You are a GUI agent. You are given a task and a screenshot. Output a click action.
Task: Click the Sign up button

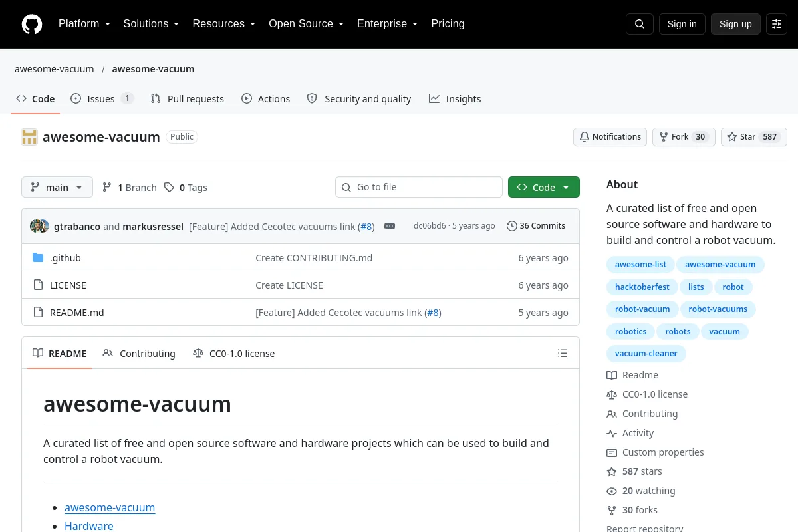[x=735, y=24]
